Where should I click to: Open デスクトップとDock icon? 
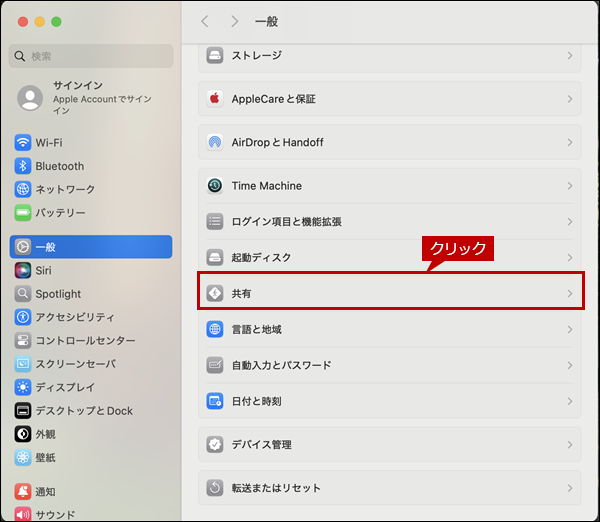coord(23,411)
